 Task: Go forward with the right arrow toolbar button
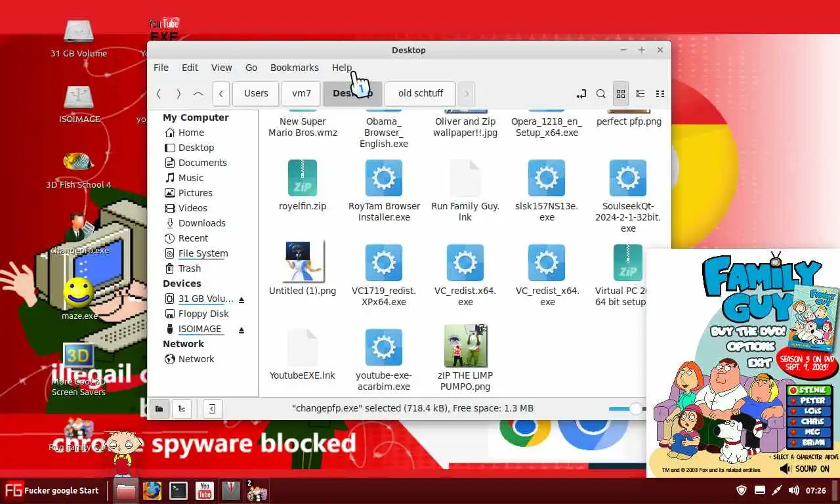(178, 94)
